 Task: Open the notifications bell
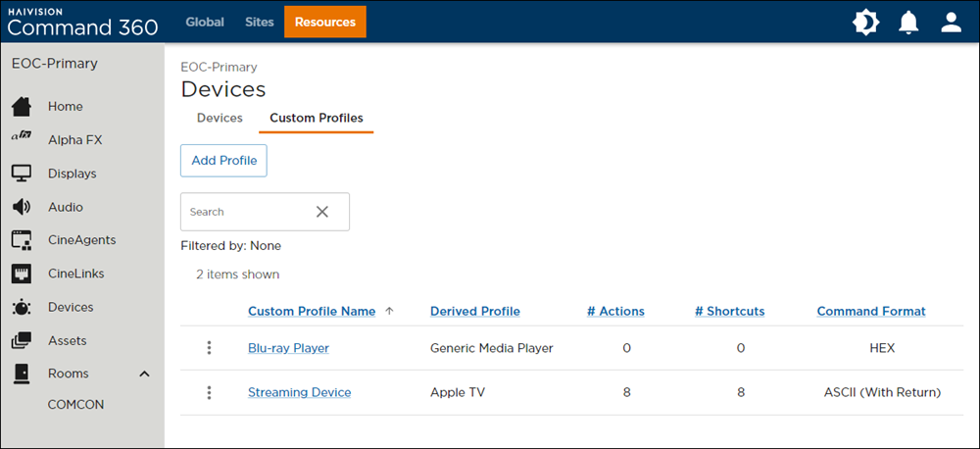pyautogui.click(x=908, y=23)
